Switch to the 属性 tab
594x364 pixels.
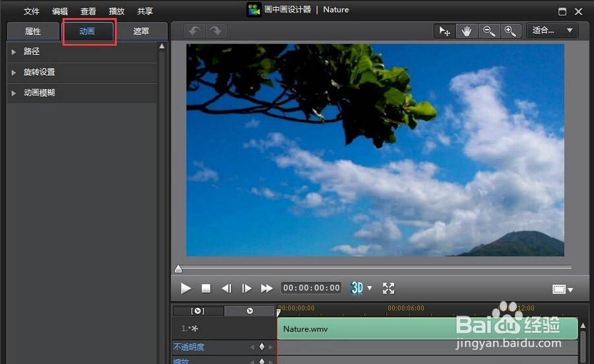pos(33,31)
